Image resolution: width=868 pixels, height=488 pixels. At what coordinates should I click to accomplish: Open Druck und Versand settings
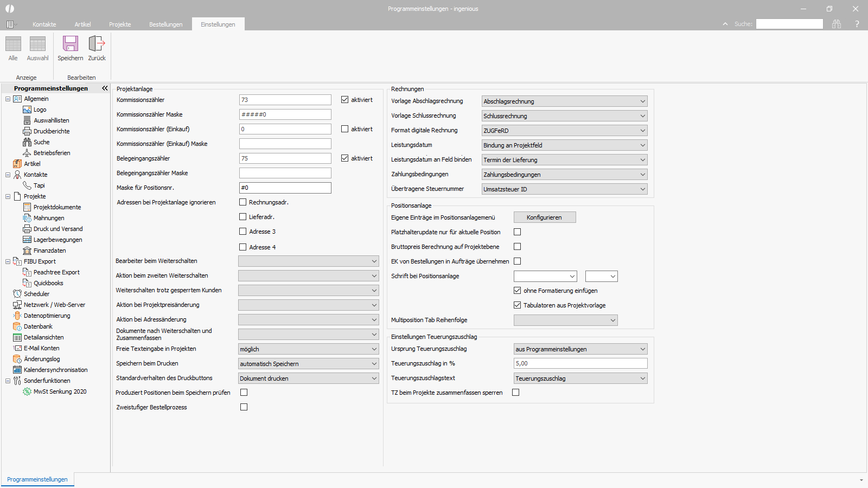tap(58, 229)
